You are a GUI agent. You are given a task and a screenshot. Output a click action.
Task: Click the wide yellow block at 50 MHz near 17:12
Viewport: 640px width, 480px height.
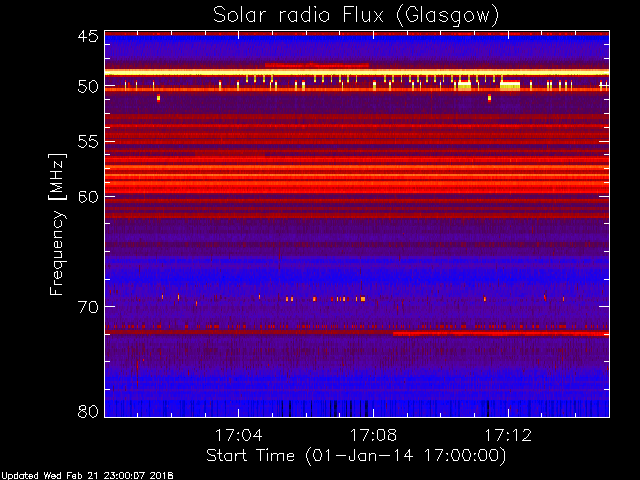510,85
